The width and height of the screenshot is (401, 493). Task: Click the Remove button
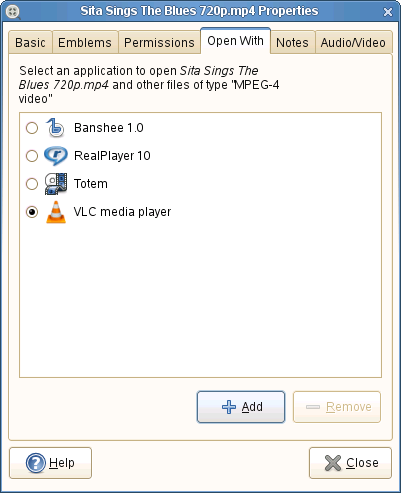tap(337, 407)
